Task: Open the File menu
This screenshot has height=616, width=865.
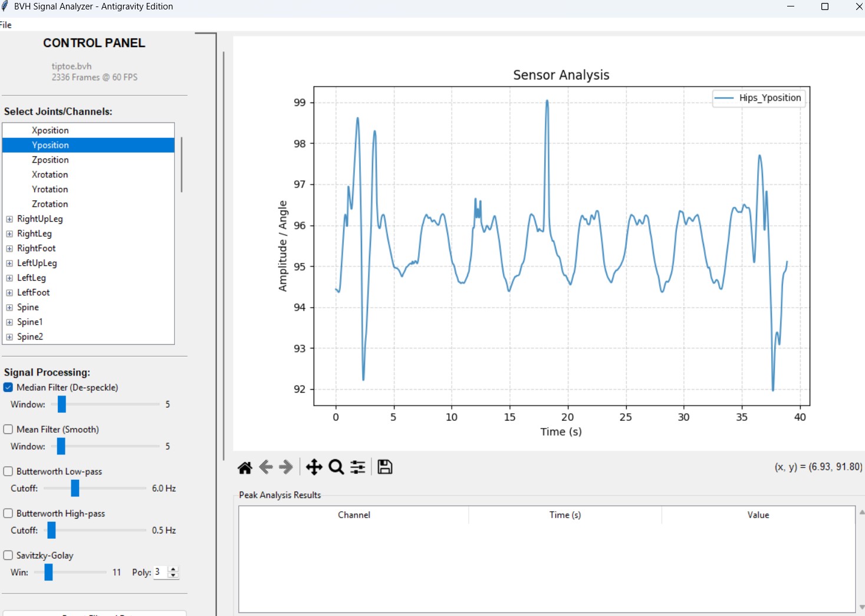Action: click(5, 25)
